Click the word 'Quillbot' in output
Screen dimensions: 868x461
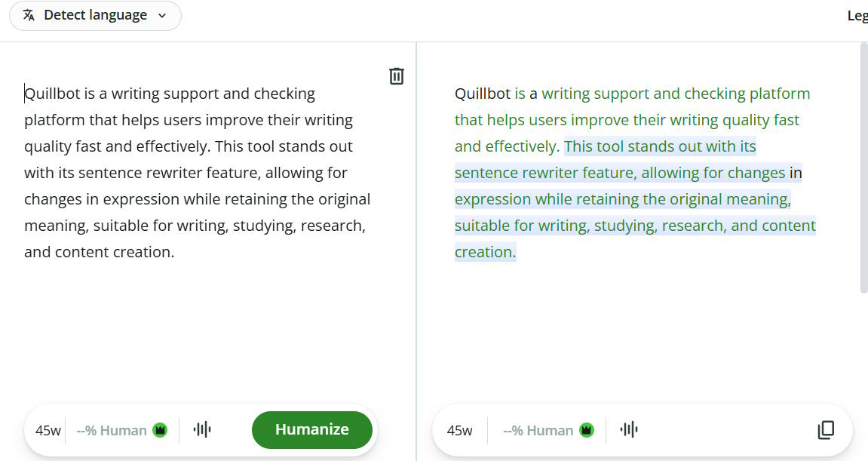[482, 94]
